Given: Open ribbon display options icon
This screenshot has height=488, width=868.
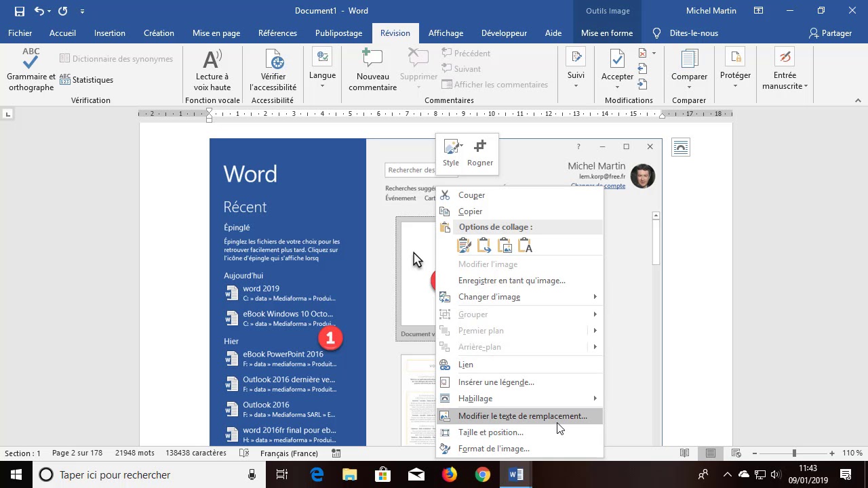Looking at the screenshot, I should pos(759,11).
